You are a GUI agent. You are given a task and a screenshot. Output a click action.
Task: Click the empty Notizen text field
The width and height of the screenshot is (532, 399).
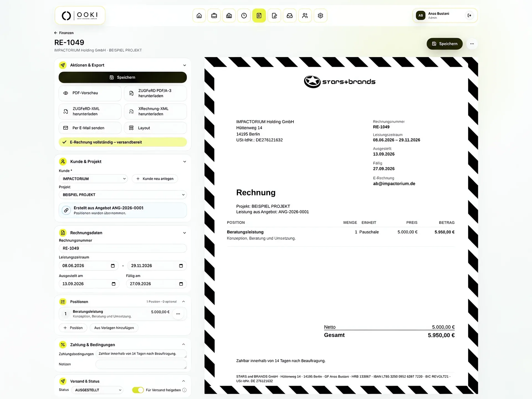coord(141,364)
